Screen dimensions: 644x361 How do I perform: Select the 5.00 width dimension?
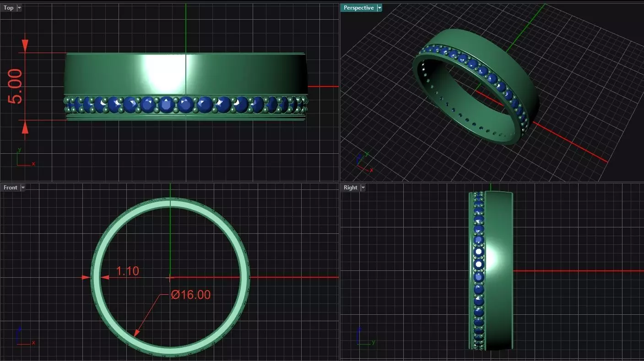coord(15,86)
